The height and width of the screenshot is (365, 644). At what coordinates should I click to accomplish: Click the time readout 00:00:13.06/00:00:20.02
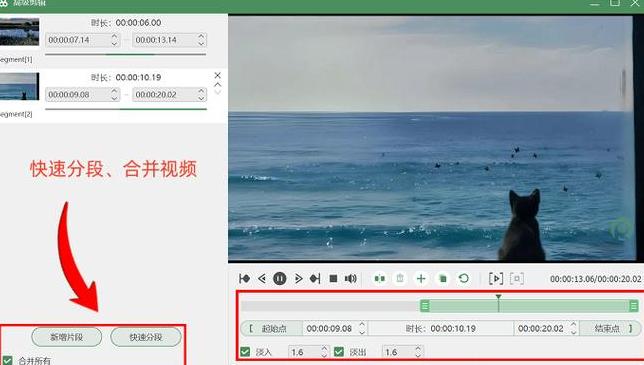(596, 279)
